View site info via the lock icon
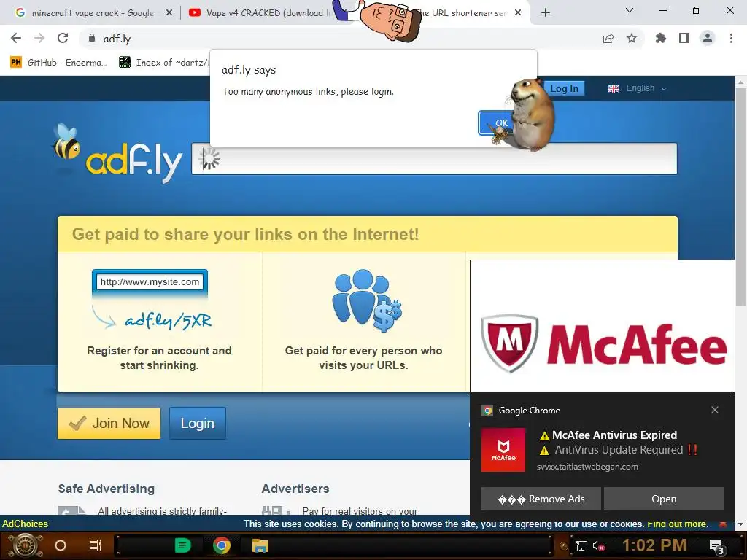 [x=92, y=38]
